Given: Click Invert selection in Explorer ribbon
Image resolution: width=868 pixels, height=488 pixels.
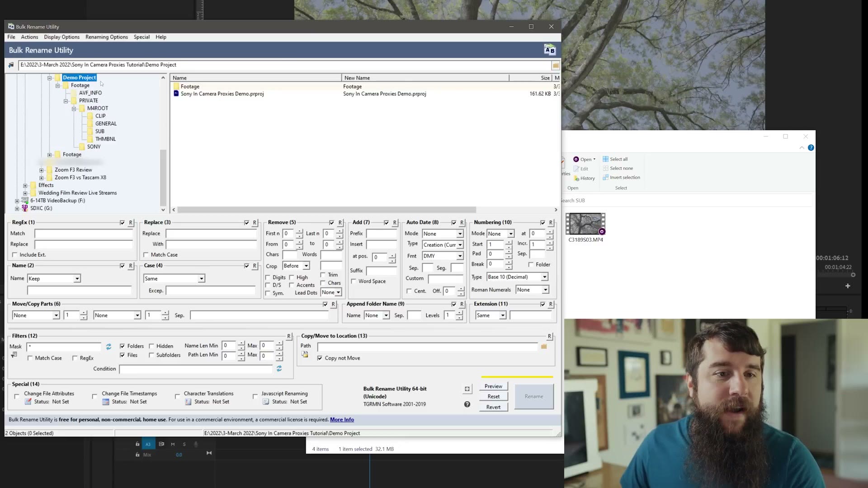Looking at the screenshot, I should pyautogui.click(x=621, y=178).
